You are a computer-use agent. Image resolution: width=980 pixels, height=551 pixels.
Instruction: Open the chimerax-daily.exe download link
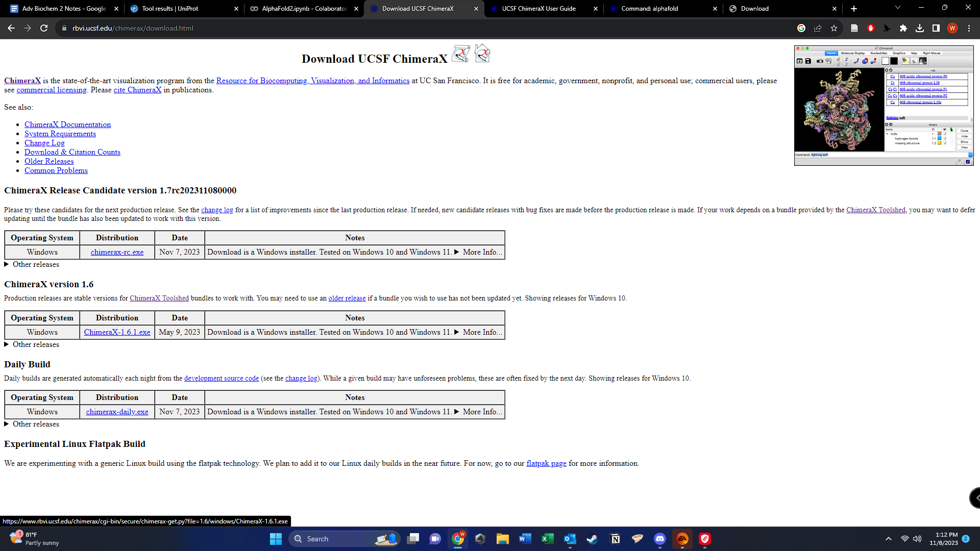pyautogui.click(x=117, y=412)
